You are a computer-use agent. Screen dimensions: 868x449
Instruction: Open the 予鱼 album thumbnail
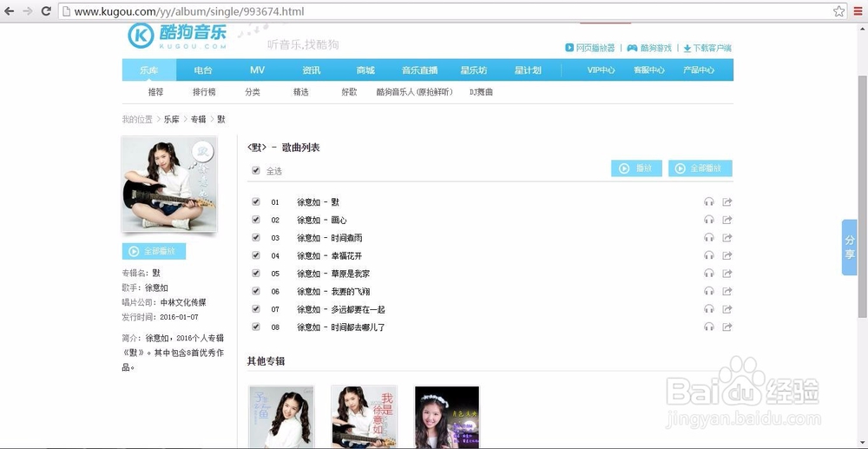pos(281,417)
